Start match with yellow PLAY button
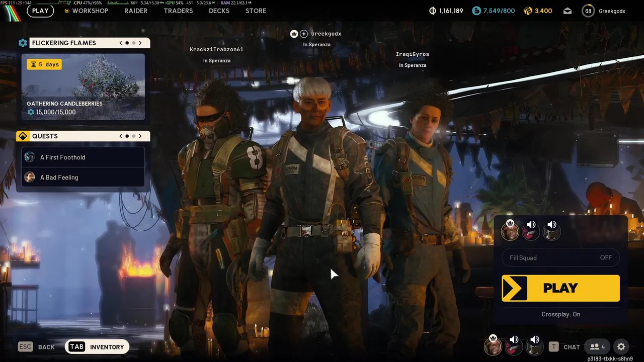The width and height of the screenshot is (644, 362). 560,288
